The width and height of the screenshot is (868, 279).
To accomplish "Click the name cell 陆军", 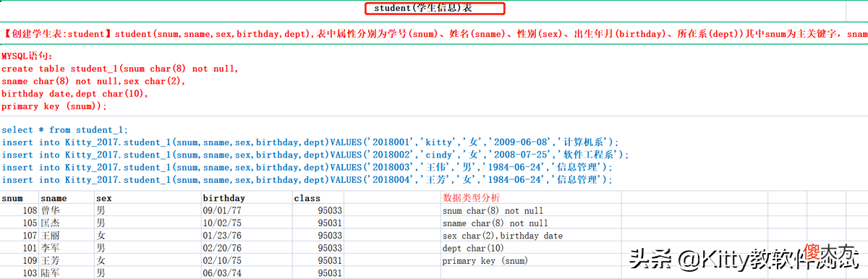I will [67, 272].
